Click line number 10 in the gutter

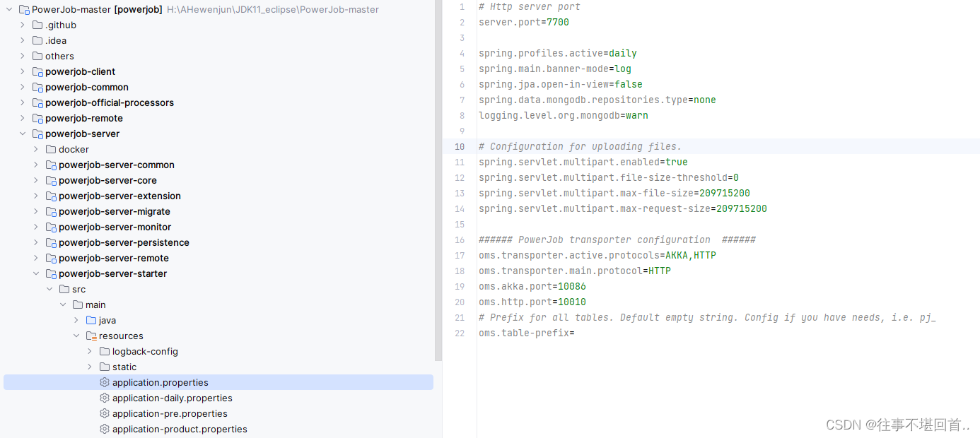pyautogui.click(x=460, y=146)
